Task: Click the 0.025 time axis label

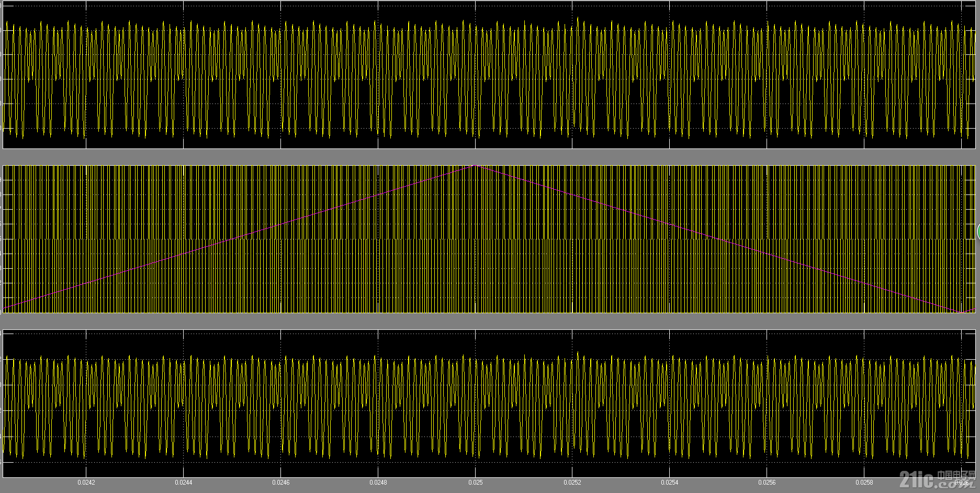Action: (x=476, y=482)
